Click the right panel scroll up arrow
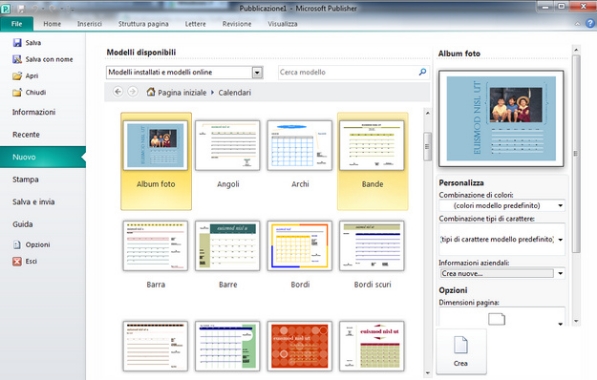The height and width of the screenshot is (380, 597). pos(576,50)
